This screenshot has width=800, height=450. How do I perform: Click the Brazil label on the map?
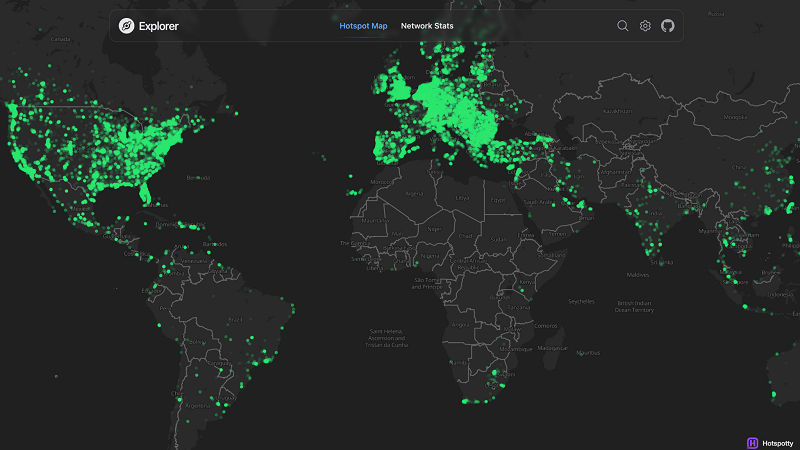pos(235,318)
